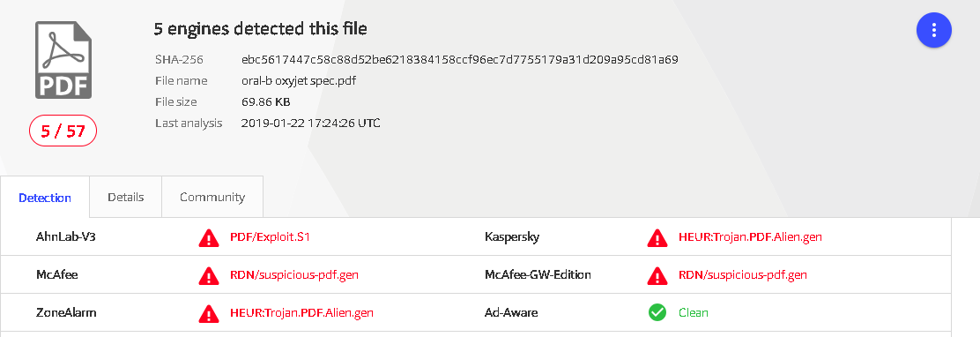
Task: Click the ZoneAlarm red warning icon
Action: coord(209,312)
